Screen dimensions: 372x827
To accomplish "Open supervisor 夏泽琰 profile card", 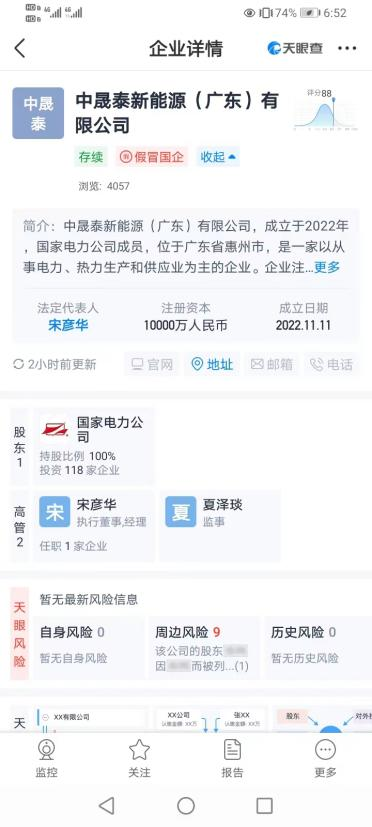I will pyautogui.click(x=220, y=526).
